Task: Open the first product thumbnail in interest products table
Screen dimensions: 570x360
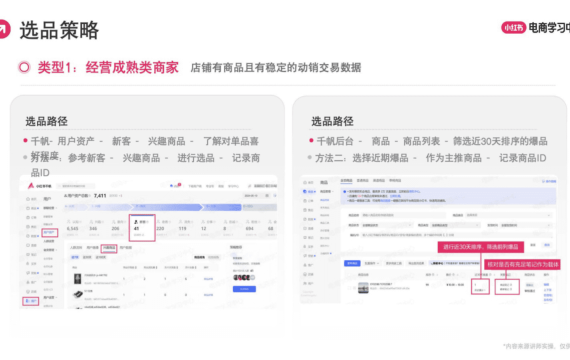Action: [x=77, y=279]
